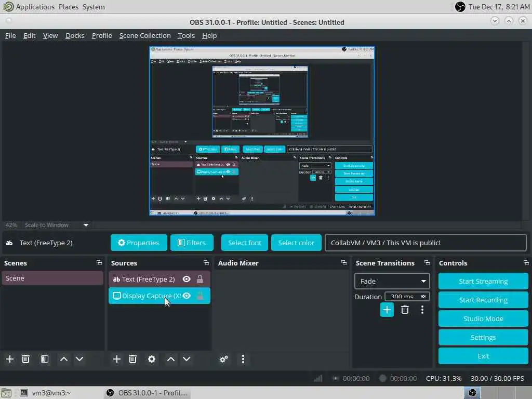Viewport: 532px width, 399px height.
Task: Remove the selected scene with the trash icon
Action: point(26,359)
